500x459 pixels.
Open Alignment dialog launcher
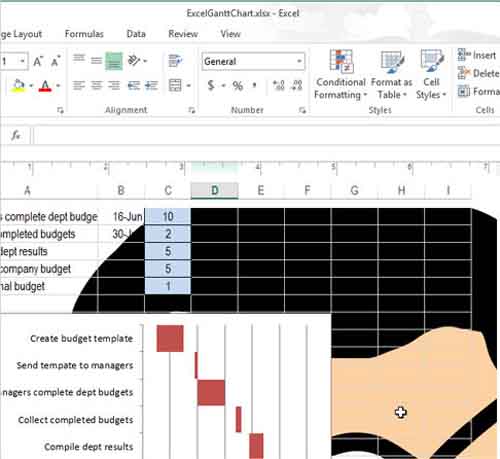click(192, 110)
